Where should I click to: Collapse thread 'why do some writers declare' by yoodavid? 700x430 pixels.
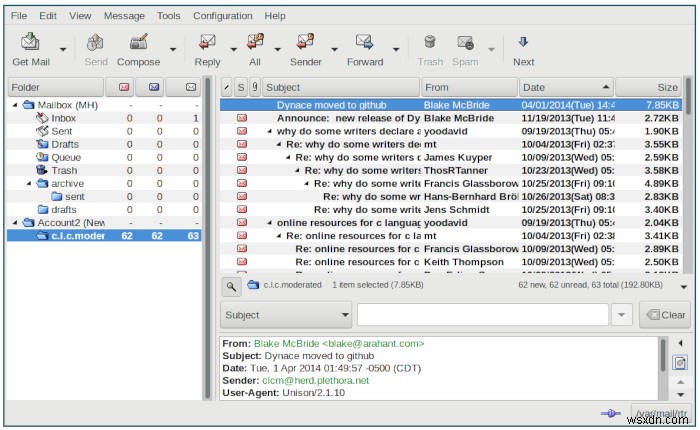coord(270,131)
